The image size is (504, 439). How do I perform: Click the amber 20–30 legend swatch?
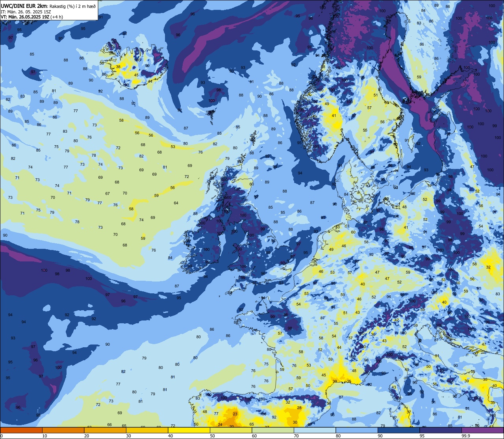(x=105, y=430)
